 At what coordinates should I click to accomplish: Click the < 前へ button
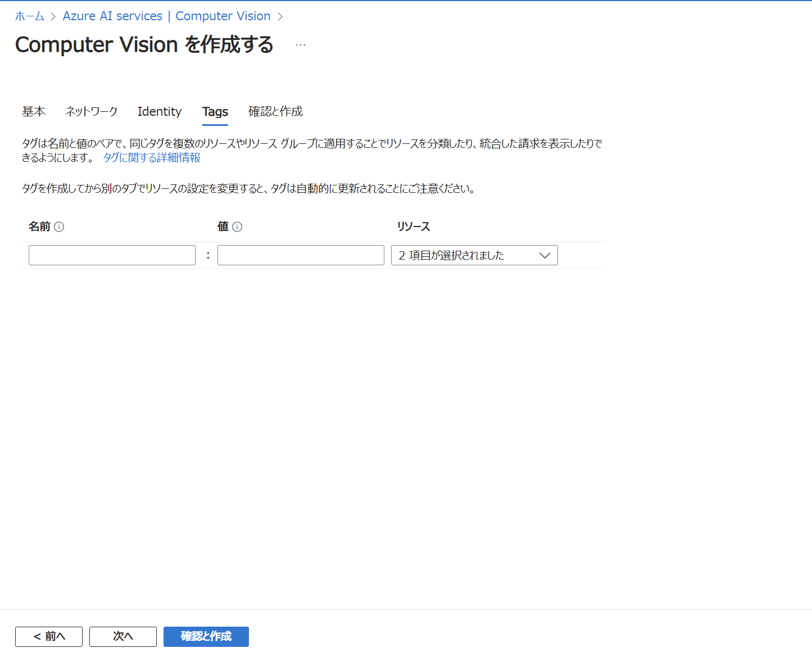click(49, 637)
